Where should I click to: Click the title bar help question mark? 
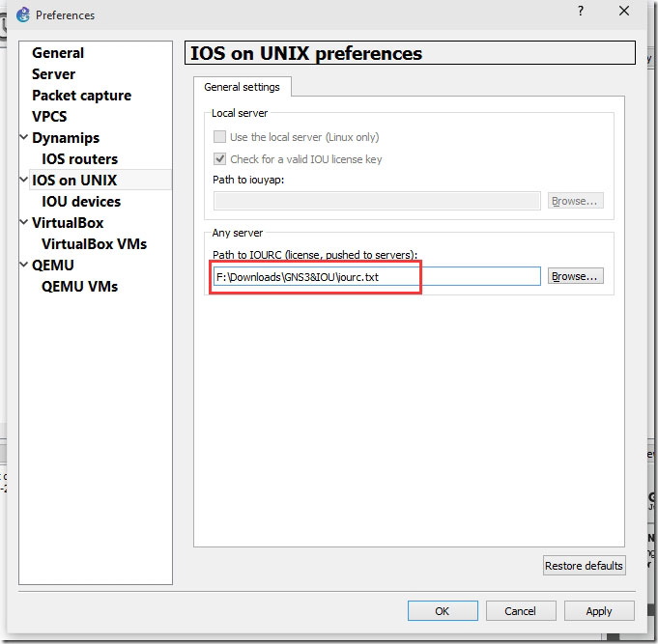pos(581,11)
